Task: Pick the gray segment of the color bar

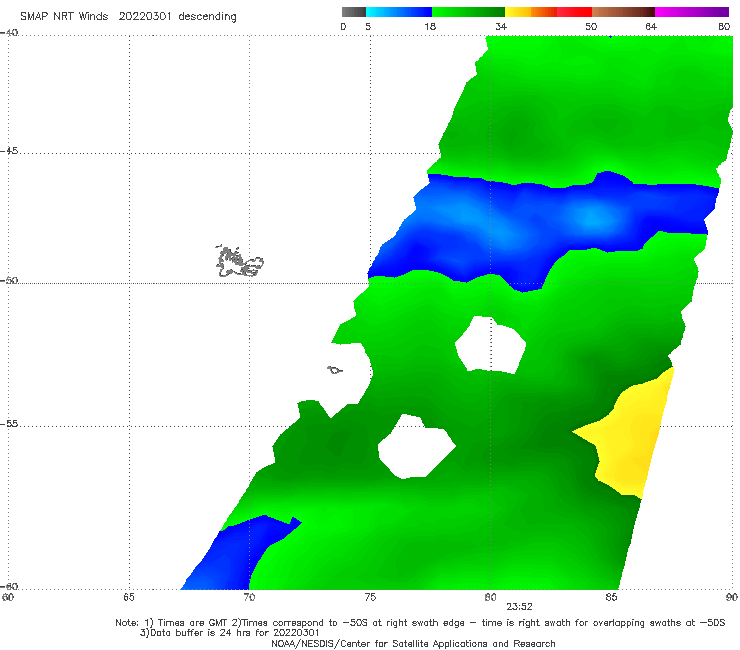Action: click(354, 12)
